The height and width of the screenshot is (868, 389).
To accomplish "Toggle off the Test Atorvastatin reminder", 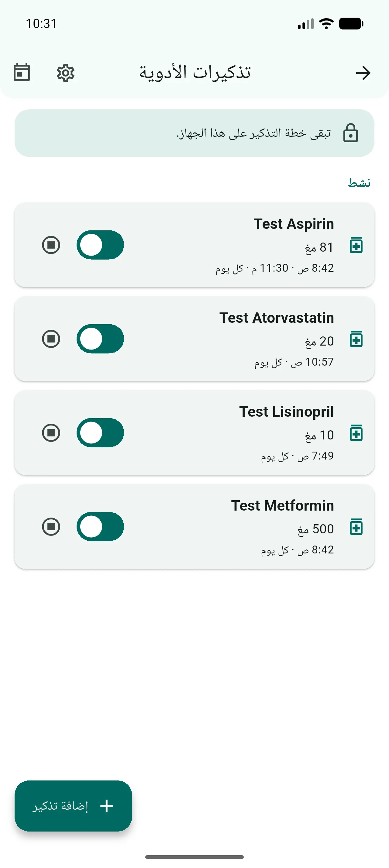I will pyautogui.click(x=100, y=339).
